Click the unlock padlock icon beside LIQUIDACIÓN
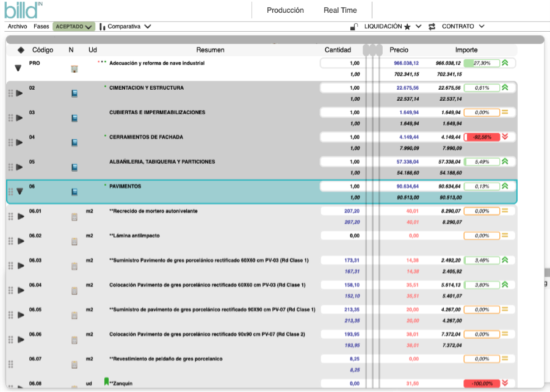 (x=354, y=27)
